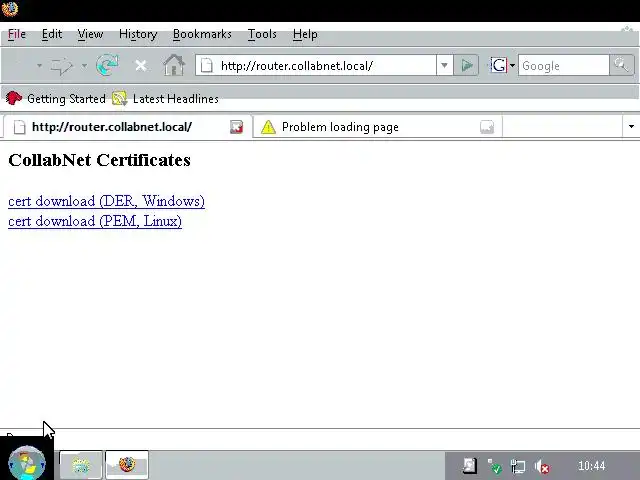The image size is (640, 480).
Task: Open the Help menu
Action: click(x=305, y=34)
